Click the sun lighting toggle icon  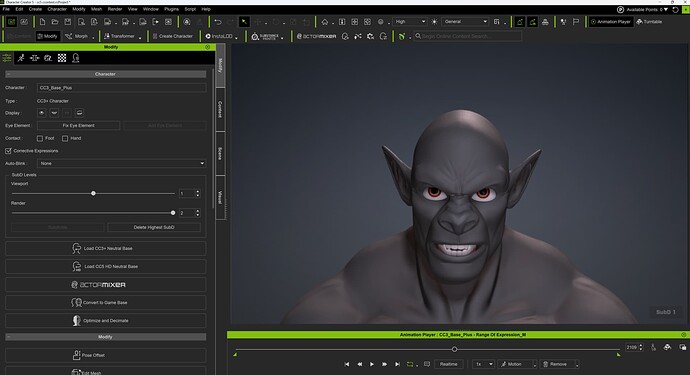pyautogui.click(x=435, y=22)
